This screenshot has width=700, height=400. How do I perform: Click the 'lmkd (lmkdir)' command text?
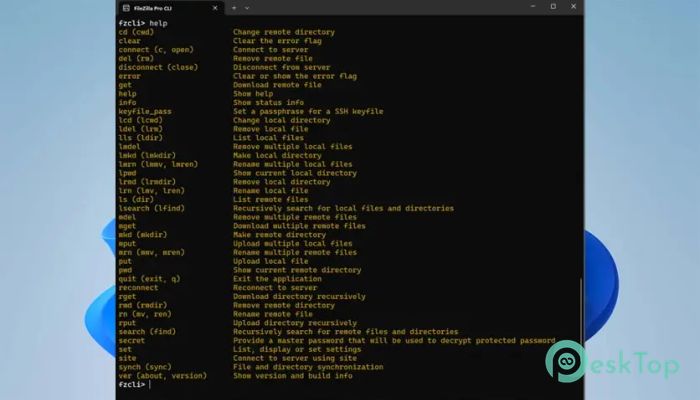[x=147, y=155]
